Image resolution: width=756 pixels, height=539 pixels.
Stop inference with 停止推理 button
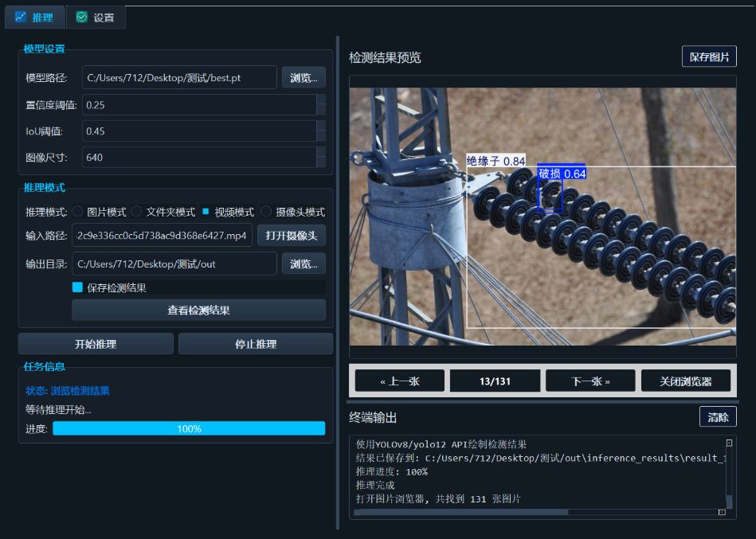[x=255, y=343]
